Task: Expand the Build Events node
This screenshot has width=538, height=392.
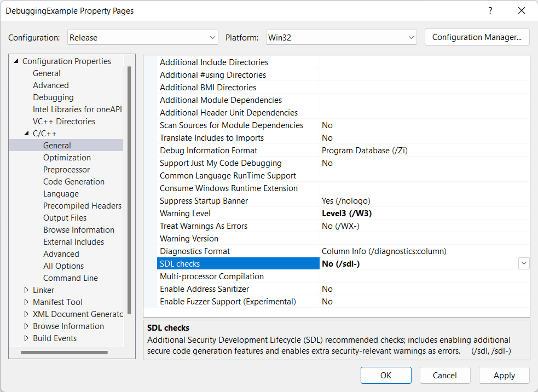Action: [x=26, y=338]
